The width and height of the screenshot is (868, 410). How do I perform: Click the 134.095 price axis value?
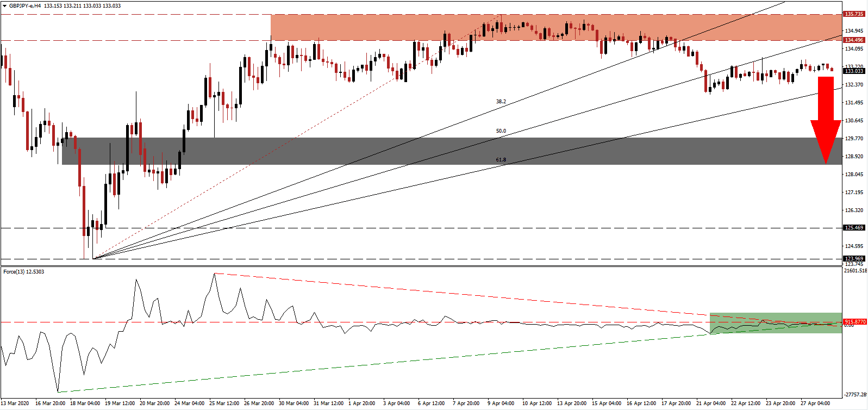tap(854, 48)
